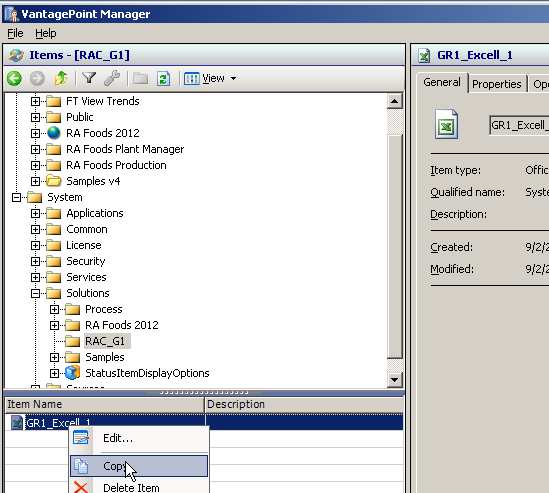Click the GR1_Excell_ name input field

520,125
